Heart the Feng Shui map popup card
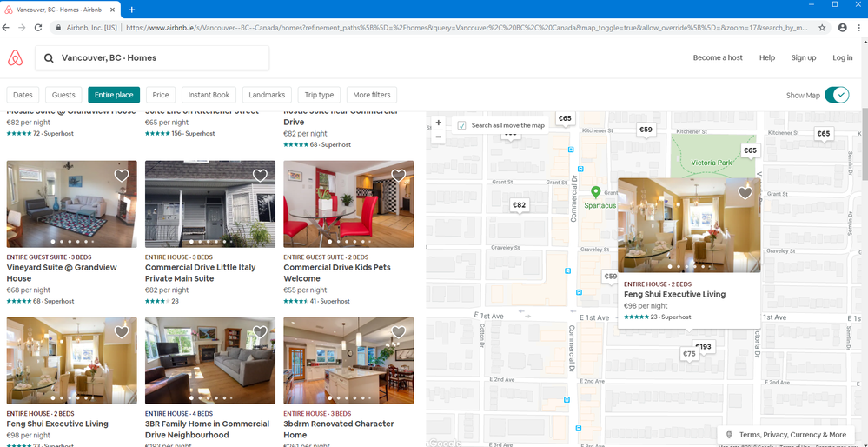 click(x=745, y=193)
